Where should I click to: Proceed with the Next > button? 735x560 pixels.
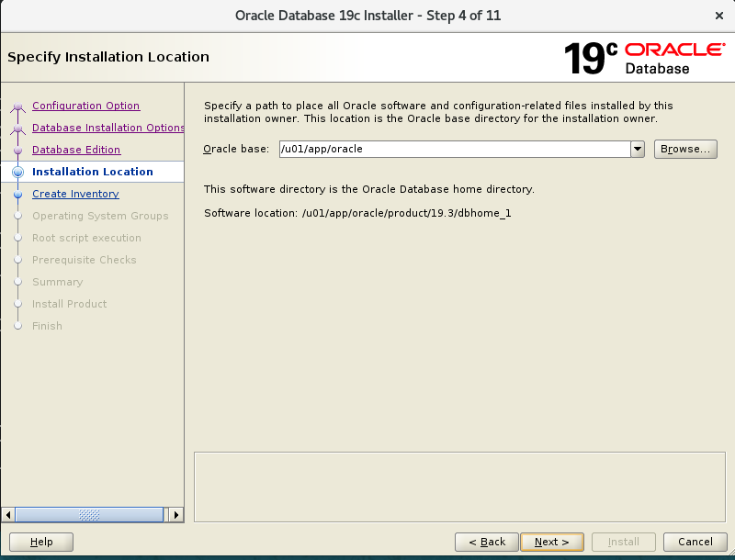(x=552, y=543)
